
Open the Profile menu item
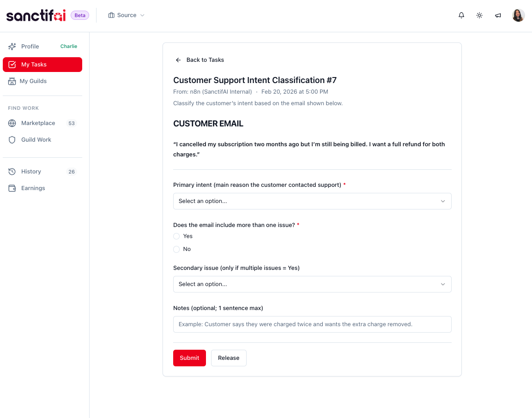(x=30, y=47)
